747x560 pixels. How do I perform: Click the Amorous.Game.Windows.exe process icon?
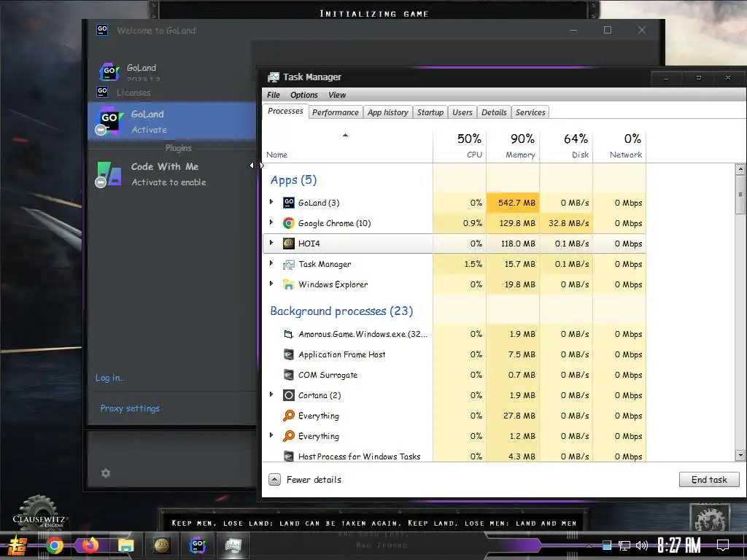pyautogui.click(x=289, y=334)
